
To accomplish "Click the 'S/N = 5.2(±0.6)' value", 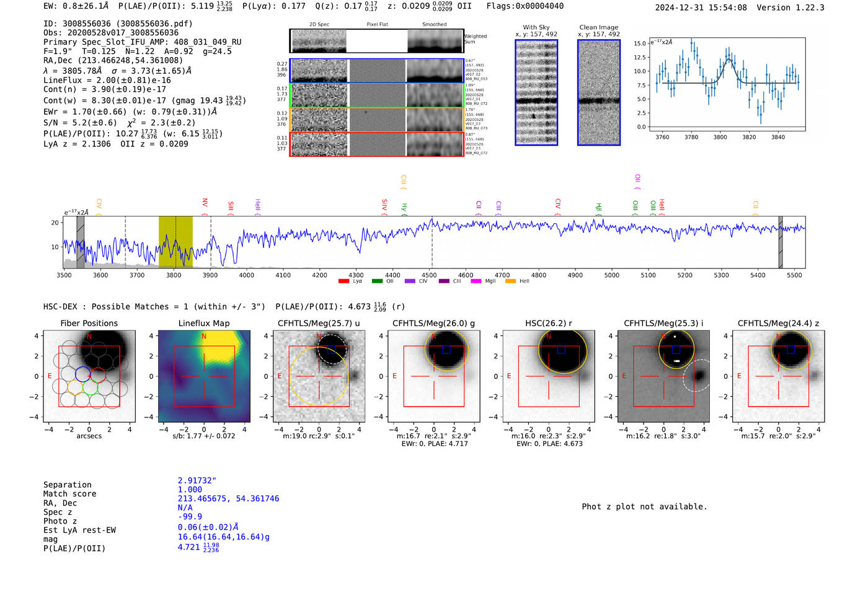I will [80, 123].
